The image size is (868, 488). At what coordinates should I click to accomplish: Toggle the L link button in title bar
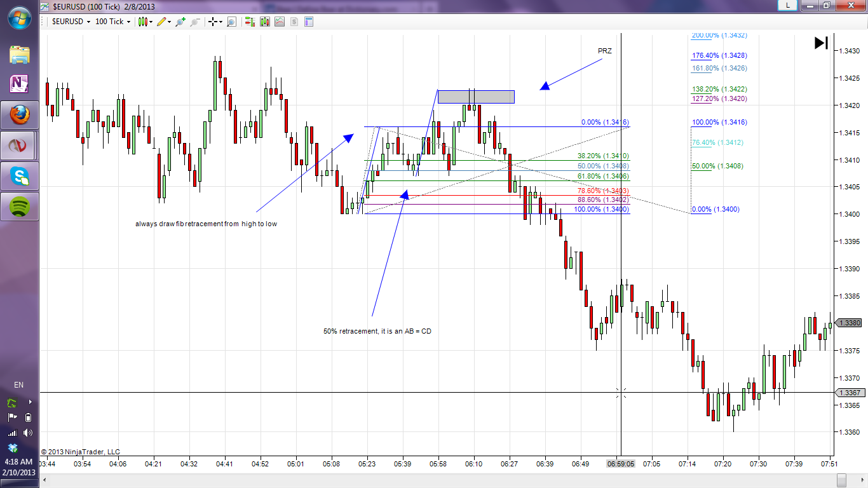788,5
